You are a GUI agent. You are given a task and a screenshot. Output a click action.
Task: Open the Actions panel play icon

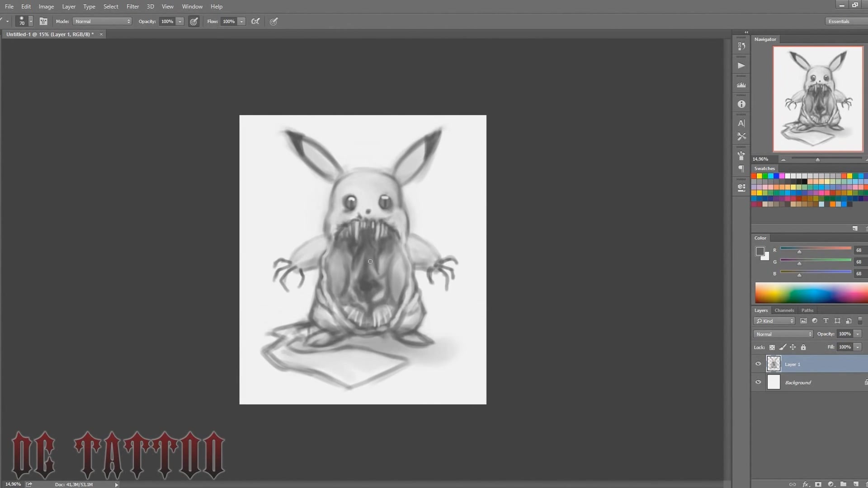click(741, 66)
